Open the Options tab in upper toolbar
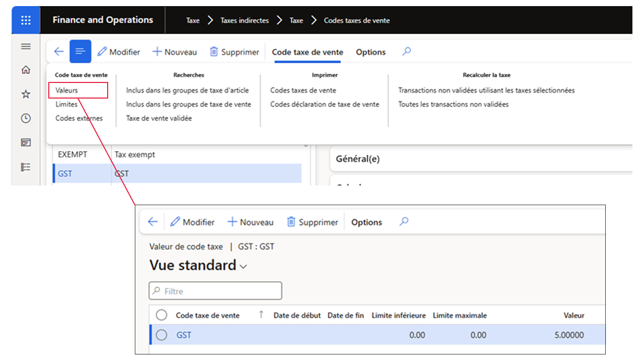Image resolution: width=644 pixels, height=362 pixels. point(371,52)
